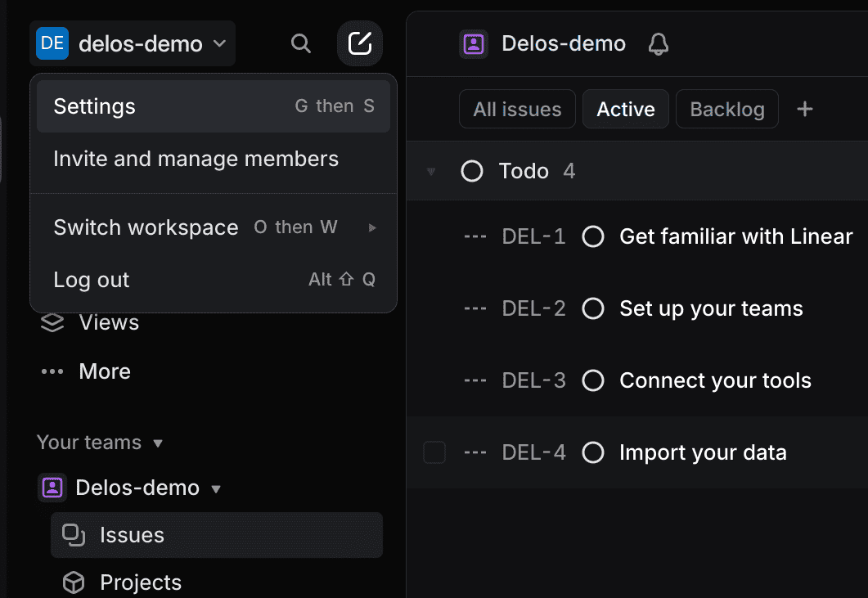The height and width of the screenshot is (598, 868).
Task: Choose Switch workspace menu entry
Action: [214, 227]
